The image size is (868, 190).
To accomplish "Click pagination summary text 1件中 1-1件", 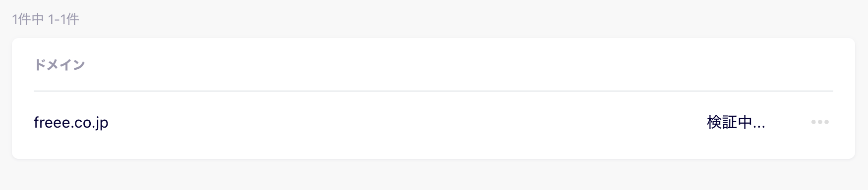I will [46, 19].
